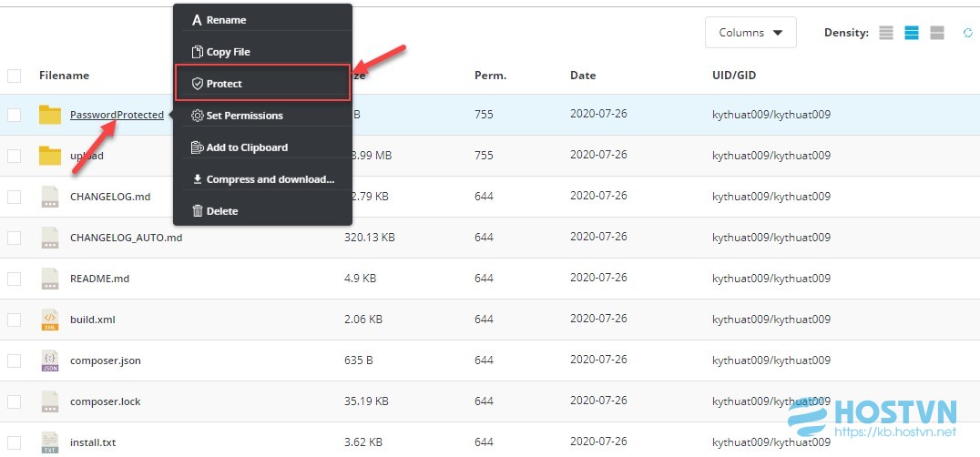
Task: Click the upload folder icon
Action: [50, 156]
